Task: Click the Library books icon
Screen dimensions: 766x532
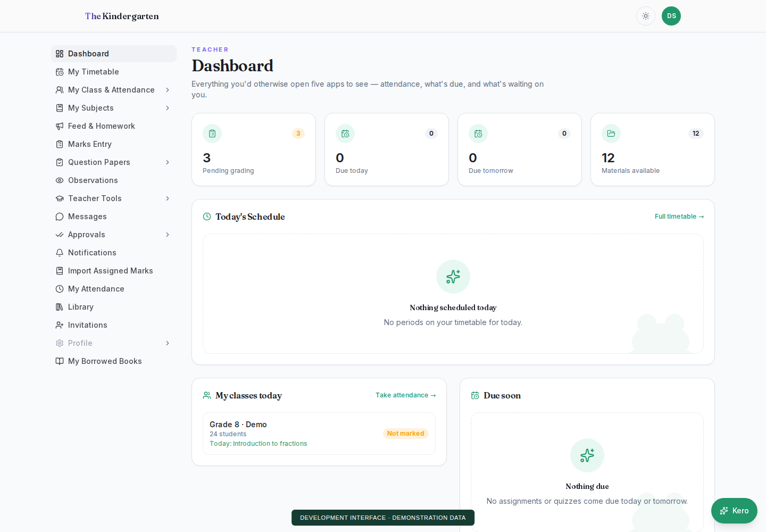Action: tap(60, 307)
